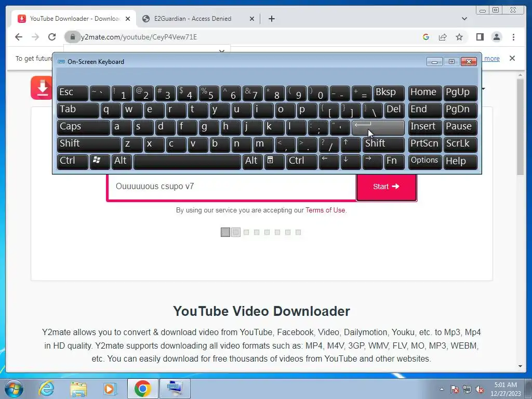Switch to YouTube Downloader tab
This screenshot has height=399, width=532.
74,19
